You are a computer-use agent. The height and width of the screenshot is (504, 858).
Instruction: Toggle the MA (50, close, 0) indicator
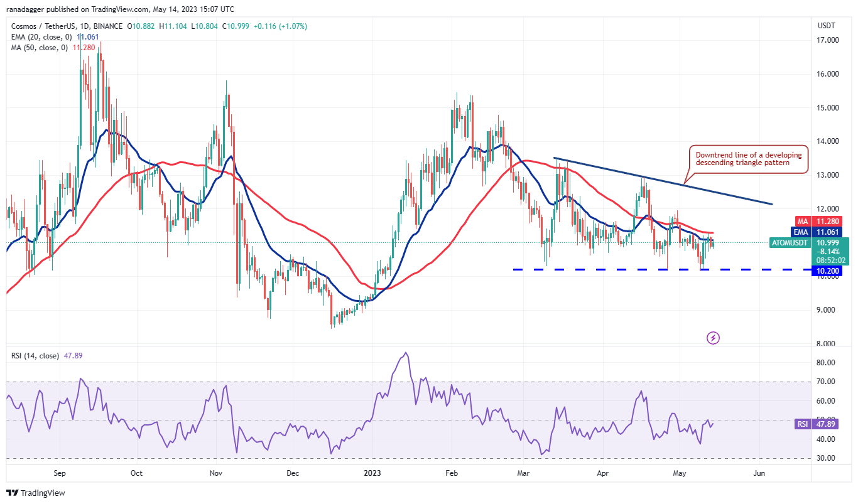[39, 47]
